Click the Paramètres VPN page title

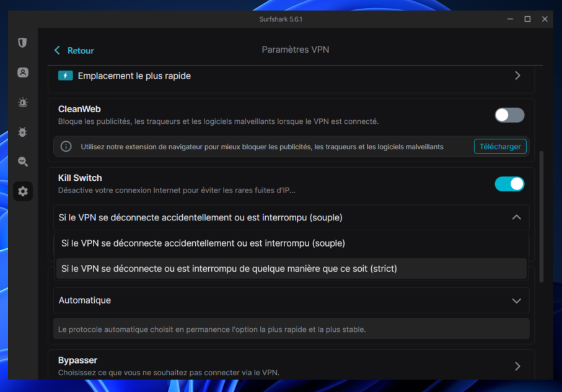[x=296, y=50]
